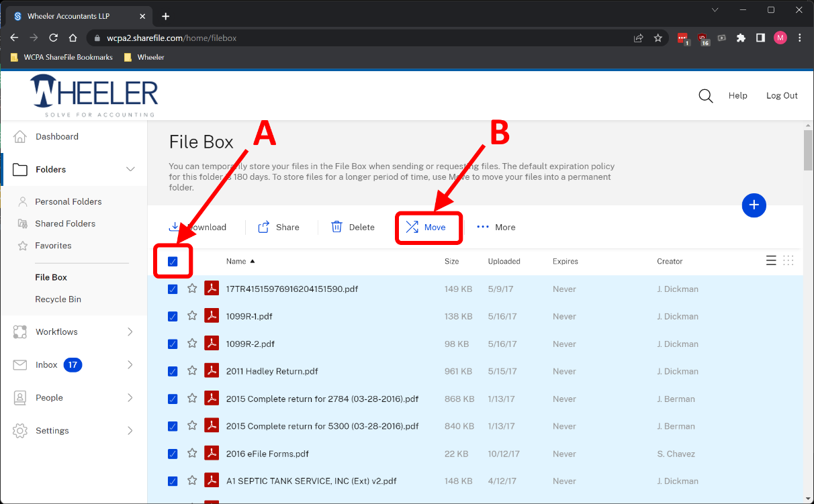
Task: Open the tab search dropdown arrow
Action: pos(715,9)
